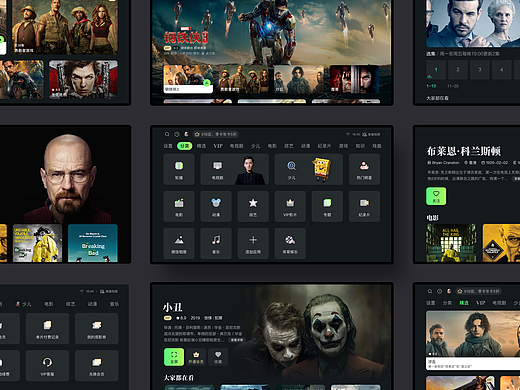Image resolution: width=520 pixels, height=390 pixels.
Task: Open the Breaking Bad teal poster thumbnail
Action: (x=93, y=243)
